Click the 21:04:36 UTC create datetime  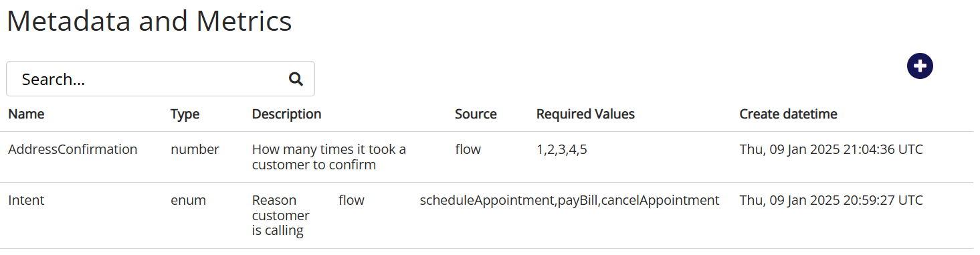click(831, 149)
